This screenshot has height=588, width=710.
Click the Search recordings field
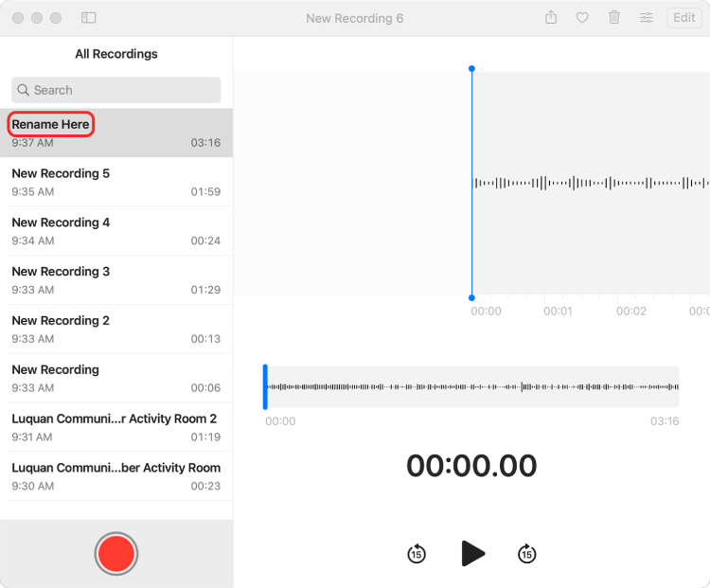pyautogui.click(x=116, y=90)
